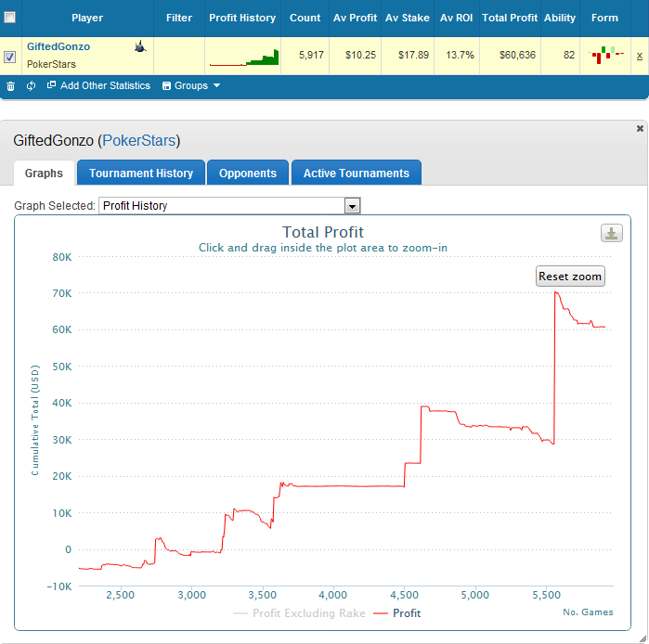Click the PokerStars site label in row
Image resolution: width=649 pixels, height=644 pixels.
tap(51, 65)
